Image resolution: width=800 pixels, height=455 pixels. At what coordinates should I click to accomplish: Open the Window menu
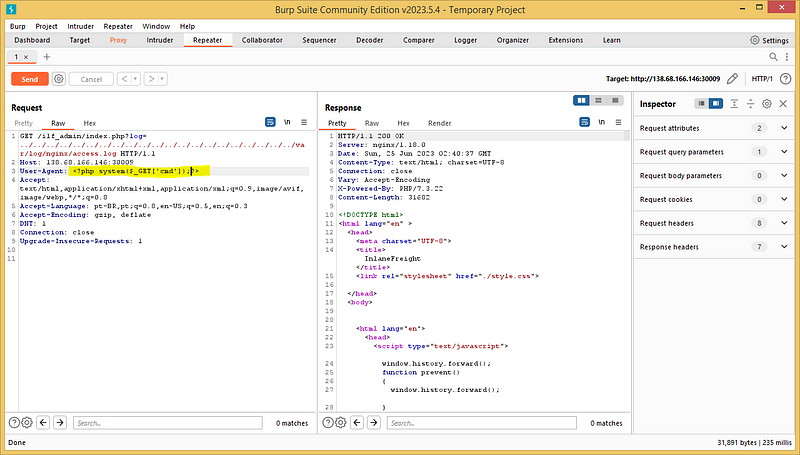click(156, 26)
